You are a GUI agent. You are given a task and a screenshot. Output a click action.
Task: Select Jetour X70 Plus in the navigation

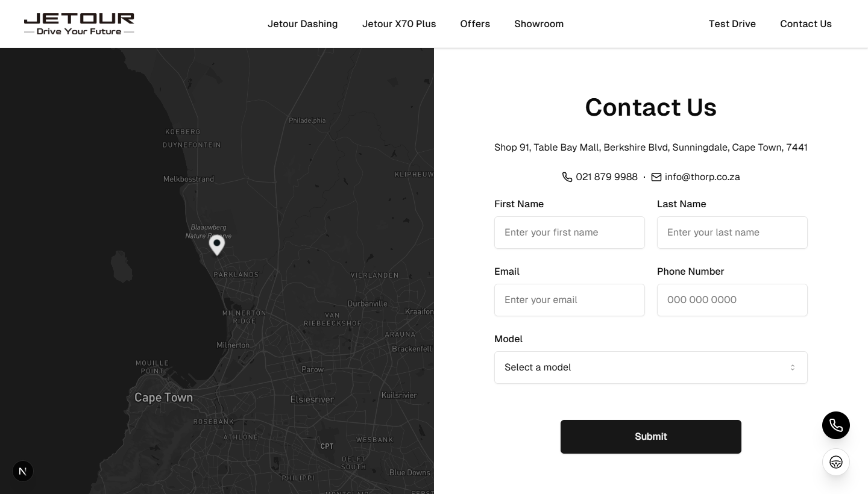(399, 24)
